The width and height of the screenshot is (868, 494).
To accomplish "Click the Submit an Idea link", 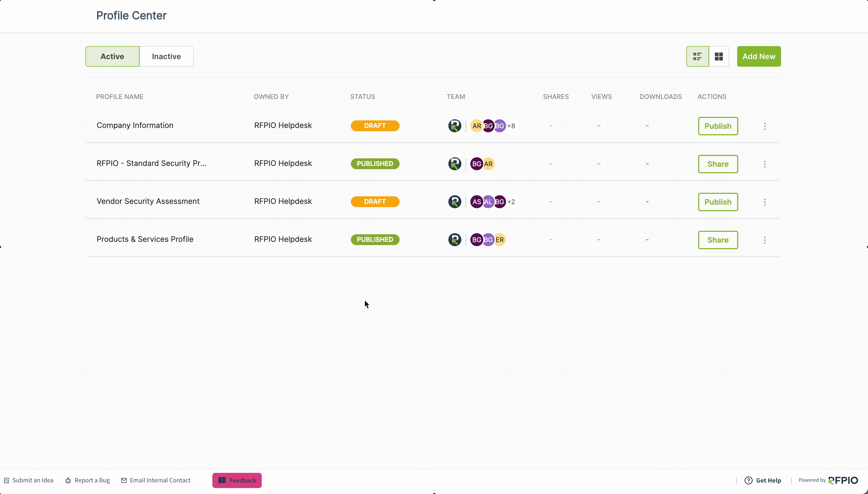I will click(x=29, y=480).
